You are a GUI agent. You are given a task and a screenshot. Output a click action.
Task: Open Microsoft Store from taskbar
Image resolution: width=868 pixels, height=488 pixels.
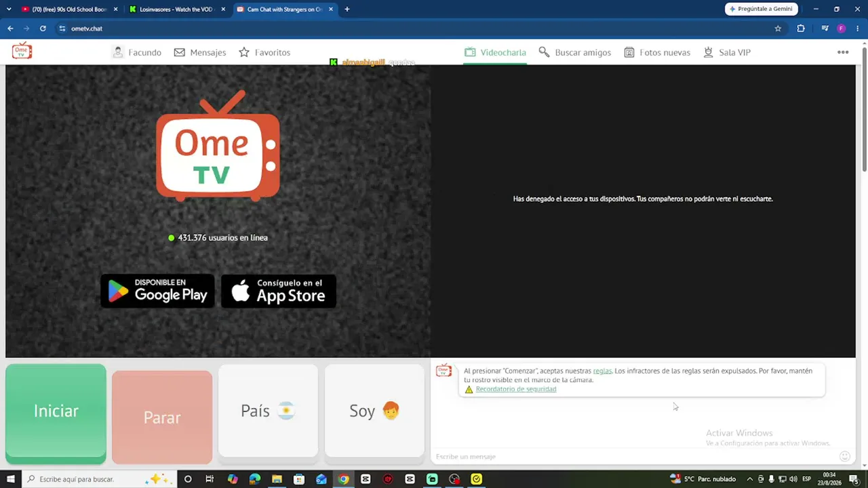click(x=299, y=479)
